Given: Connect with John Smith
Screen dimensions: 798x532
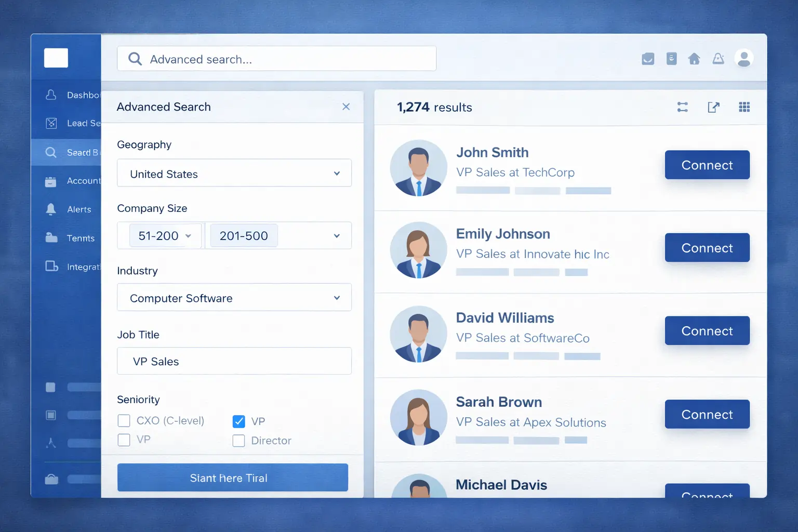Looking at the screenshot, I should tap(707, 165).
